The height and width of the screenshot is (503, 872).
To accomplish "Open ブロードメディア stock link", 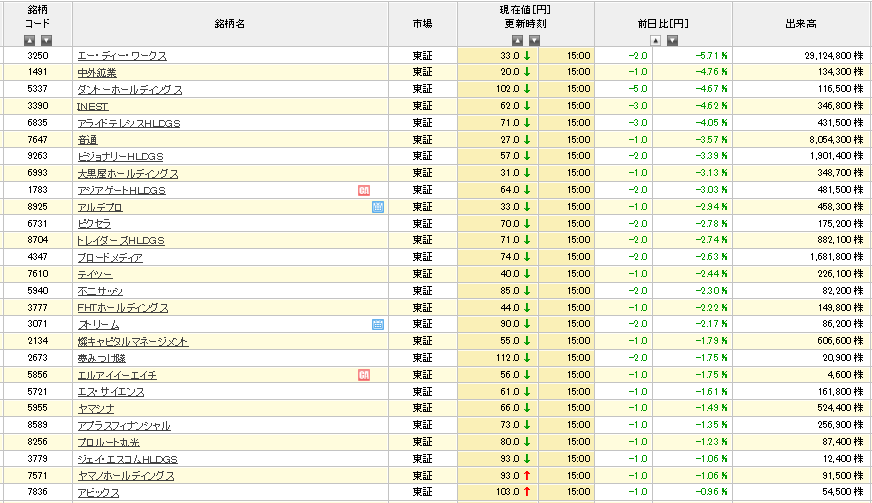I will pos(110,258).
